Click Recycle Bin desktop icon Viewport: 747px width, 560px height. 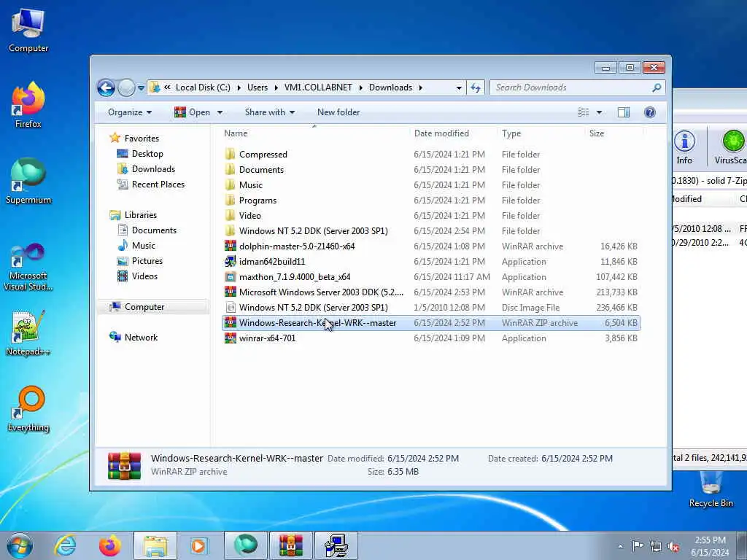pyautogui.click(x=711, y=489)
